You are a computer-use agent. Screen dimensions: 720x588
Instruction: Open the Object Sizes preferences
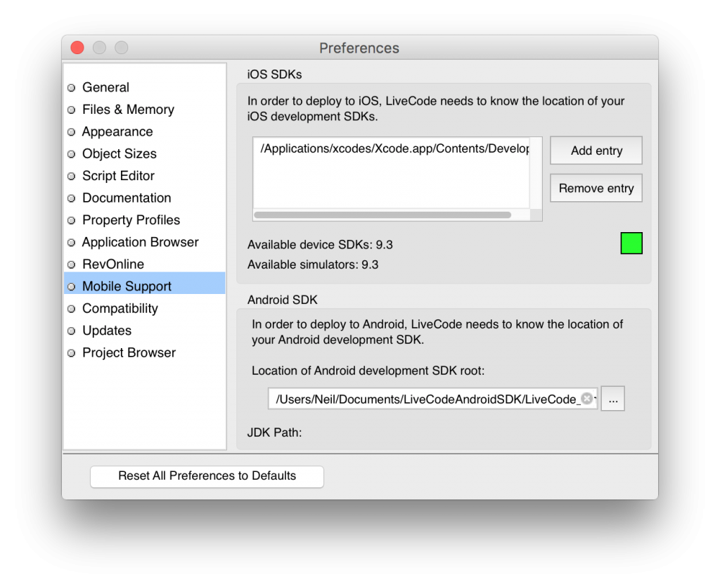click(119, 153)
